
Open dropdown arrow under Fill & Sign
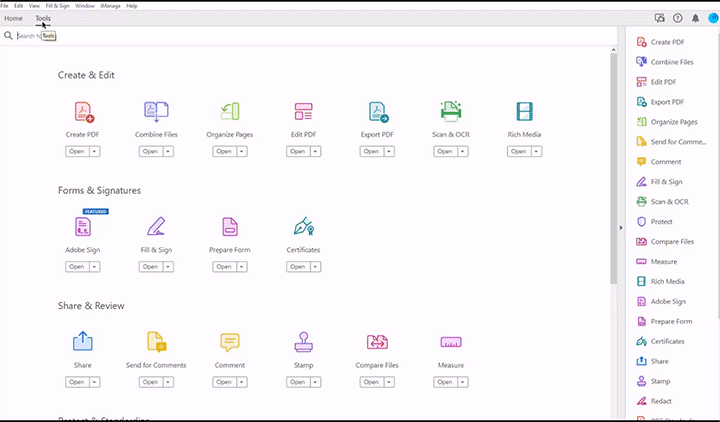coord(169,267)
